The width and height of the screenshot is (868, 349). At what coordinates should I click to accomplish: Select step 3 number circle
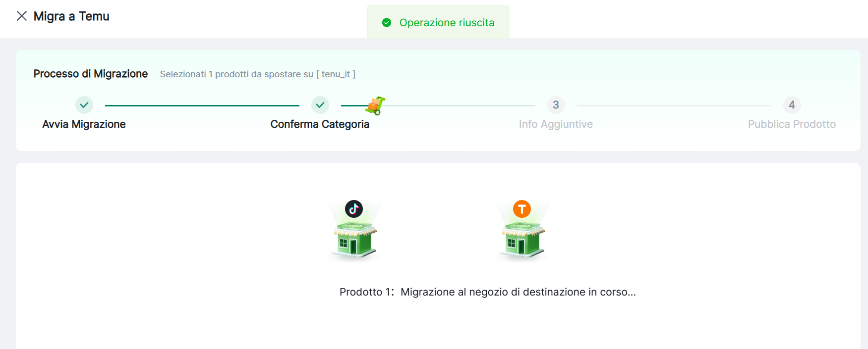click(x=556, y=105)
